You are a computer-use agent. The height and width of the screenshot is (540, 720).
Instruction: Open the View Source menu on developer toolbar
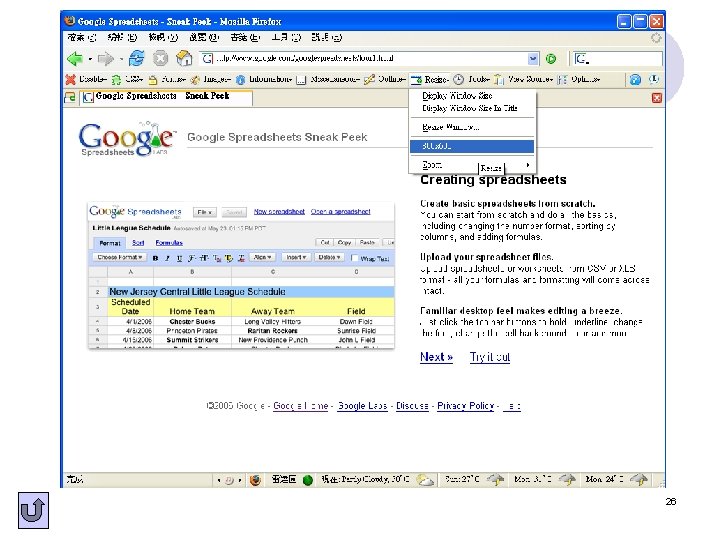coord(523,79)
